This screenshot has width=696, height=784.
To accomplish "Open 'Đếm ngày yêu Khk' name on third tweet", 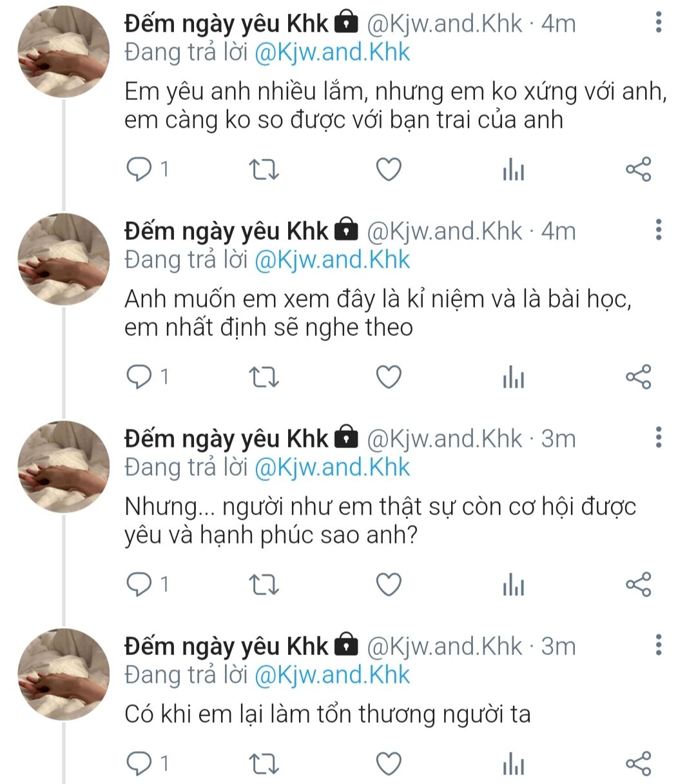I will (226, 438).
